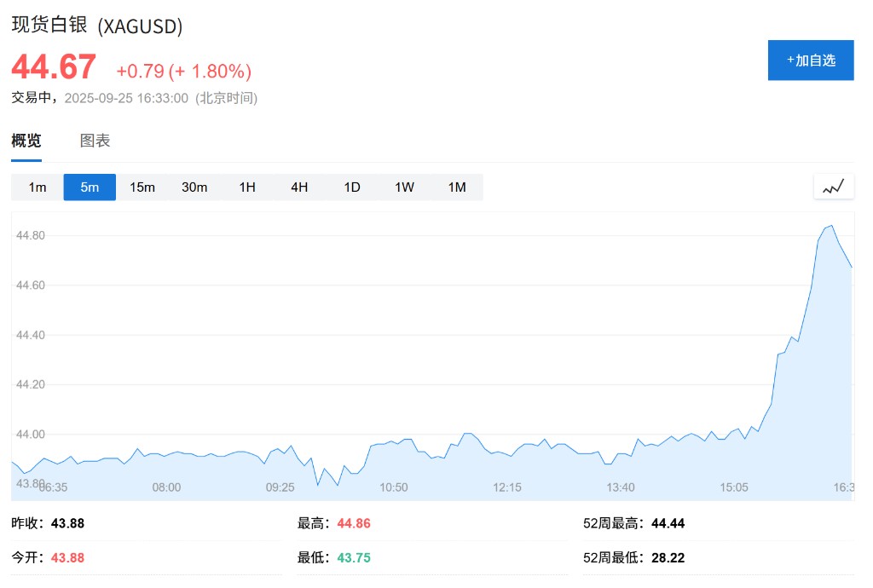Click the 52周最高 value 44.44
Viewport: 873px width, 588px height.
[668, 523]
